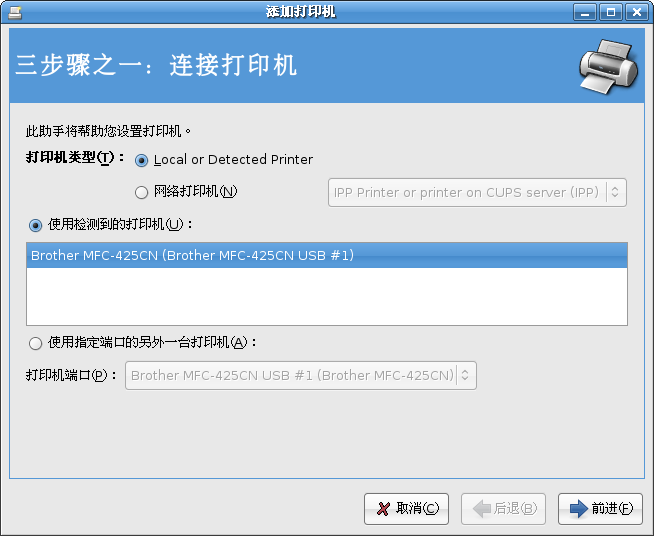Click empty area of detected printers list box
The width and height of the screenshot is (654, 536).
[327, 296]
